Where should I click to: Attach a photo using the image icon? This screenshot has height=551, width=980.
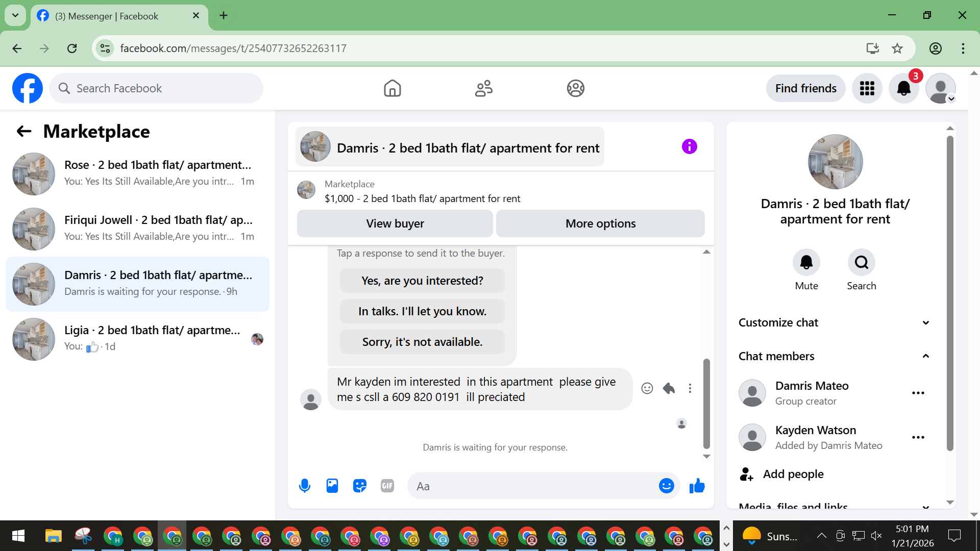pos(332,486)
